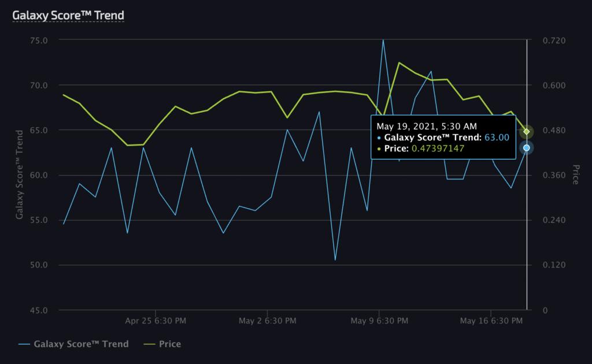
Task: Click the green diamond Price data marker
Action: click(x=526, y=132)
